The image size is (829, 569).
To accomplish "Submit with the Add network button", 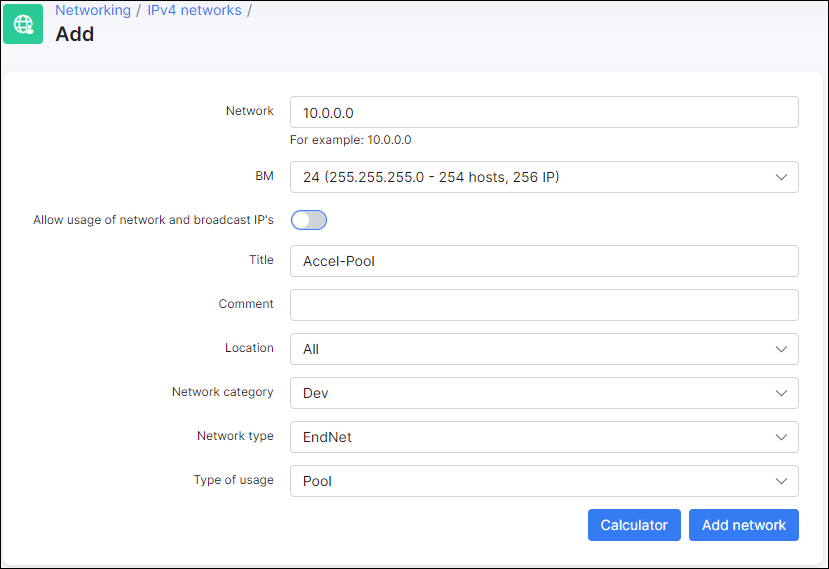I will 743,525.
